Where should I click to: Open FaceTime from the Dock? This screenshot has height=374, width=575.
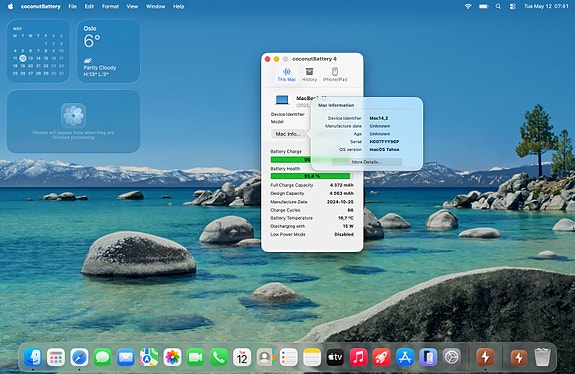tap(195, 357)
